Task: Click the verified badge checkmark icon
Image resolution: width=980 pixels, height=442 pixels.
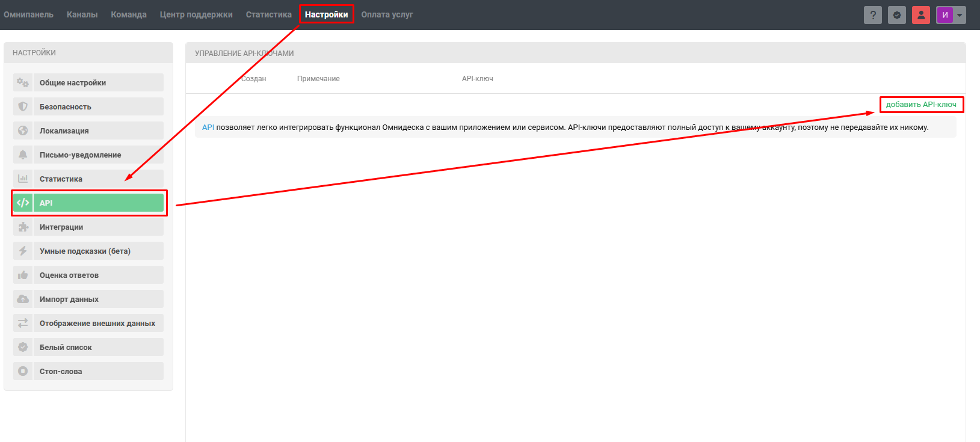Action: tap(896, 15)
